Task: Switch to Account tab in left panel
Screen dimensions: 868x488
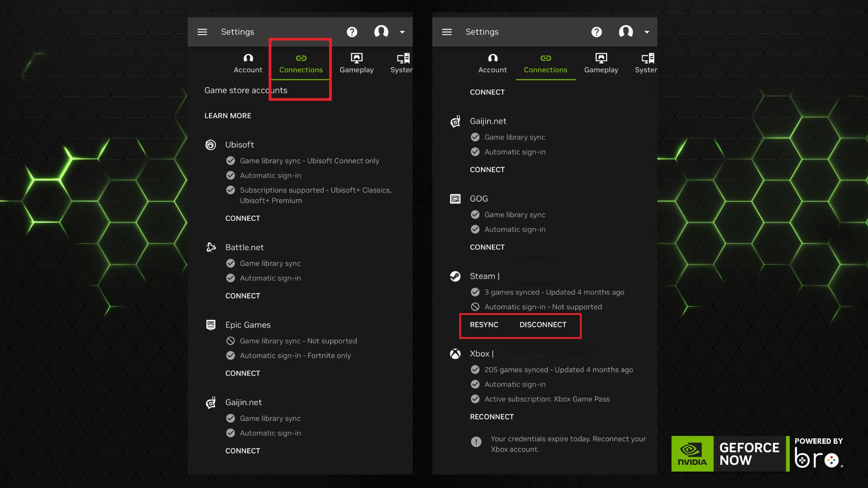Action: point(248,64)
